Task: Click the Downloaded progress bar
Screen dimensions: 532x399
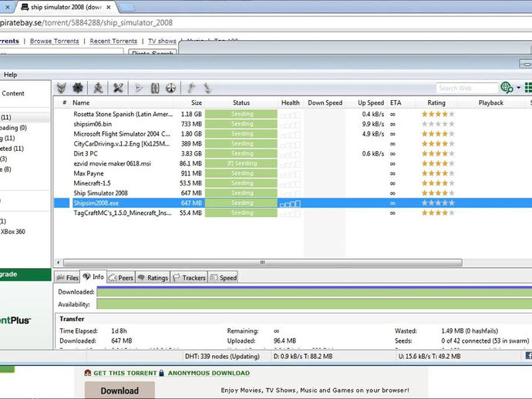Action: point(314,291)
